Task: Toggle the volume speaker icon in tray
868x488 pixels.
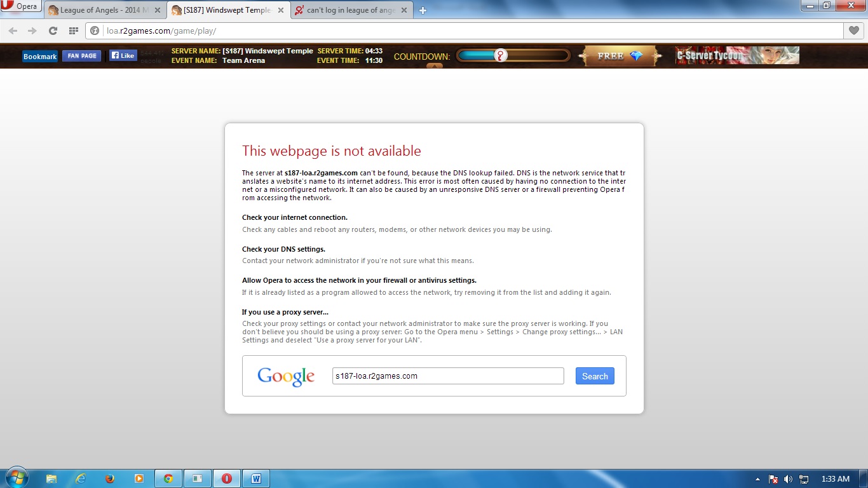Action: tap(789, 479)
